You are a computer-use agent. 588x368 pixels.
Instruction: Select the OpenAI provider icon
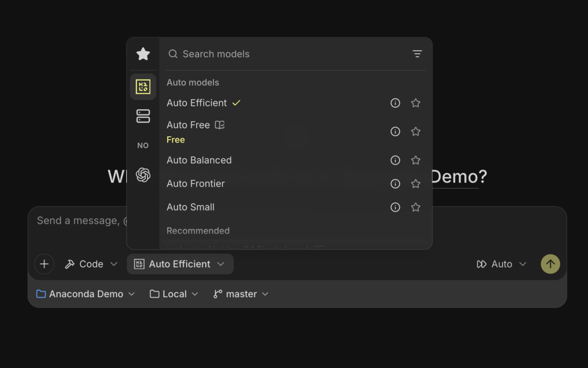click(x=143, y=174)
